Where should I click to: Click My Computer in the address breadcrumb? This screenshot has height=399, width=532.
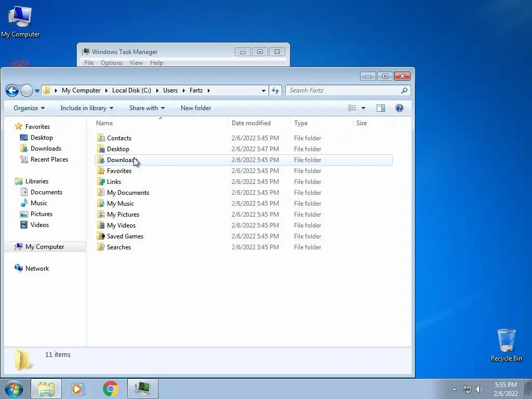click(x=81, y=90)
